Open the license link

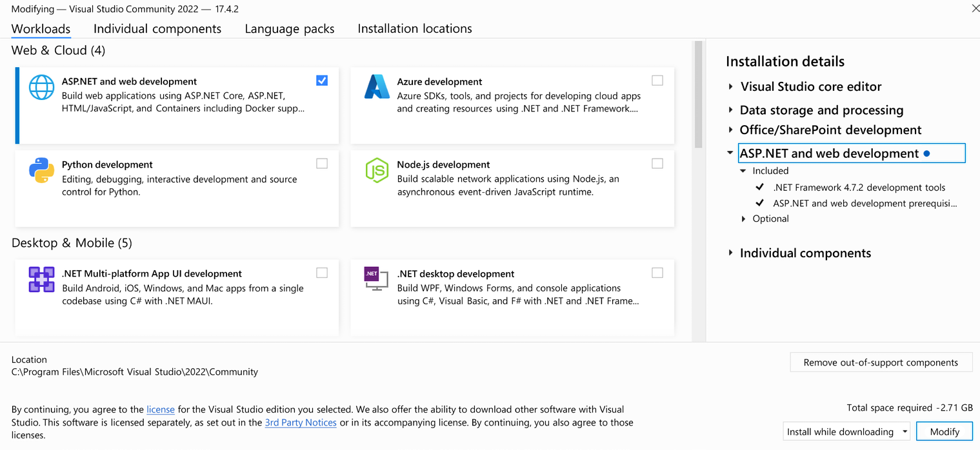click(x=161, y=409)
